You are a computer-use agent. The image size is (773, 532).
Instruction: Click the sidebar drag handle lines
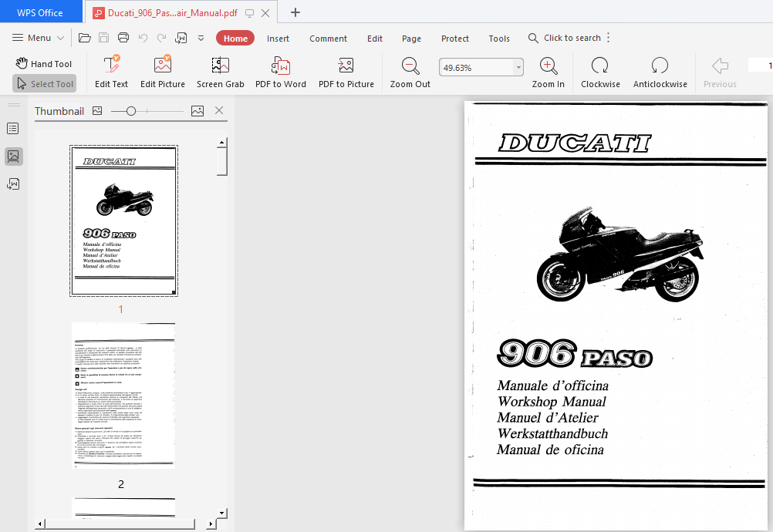(13, 105)
